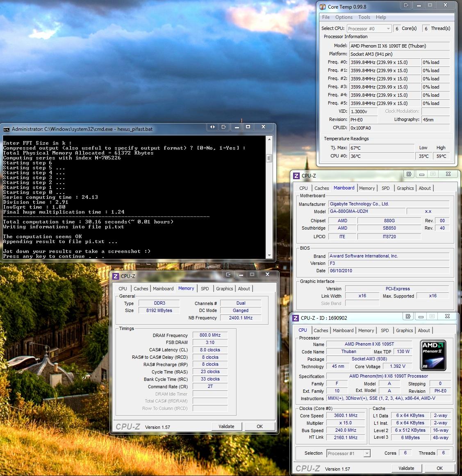Close the cmd.exe hexus_pifast window
The image size is (462, 476).
(x=264, y=127)
